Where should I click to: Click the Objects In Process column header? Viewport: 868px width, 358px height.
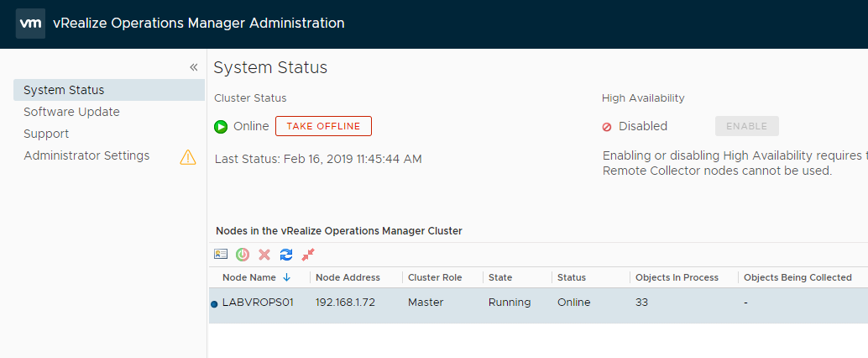pos(677,277)
